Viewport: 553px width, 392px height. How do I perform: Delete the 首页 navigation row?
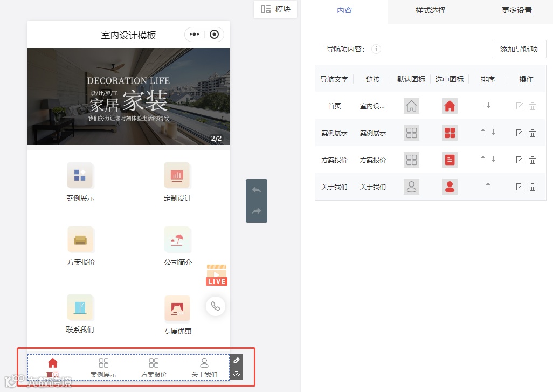point(533,106)
